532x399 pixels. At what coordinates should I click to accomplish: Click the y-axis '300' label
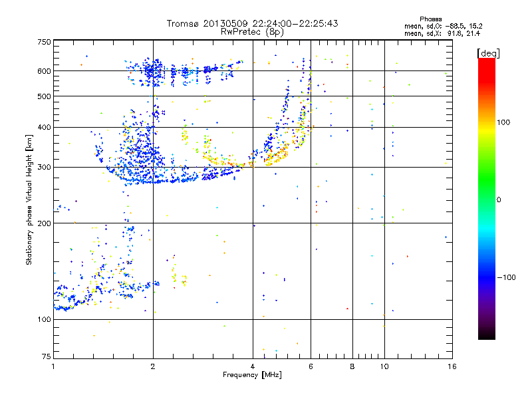[x=44, y=167]
